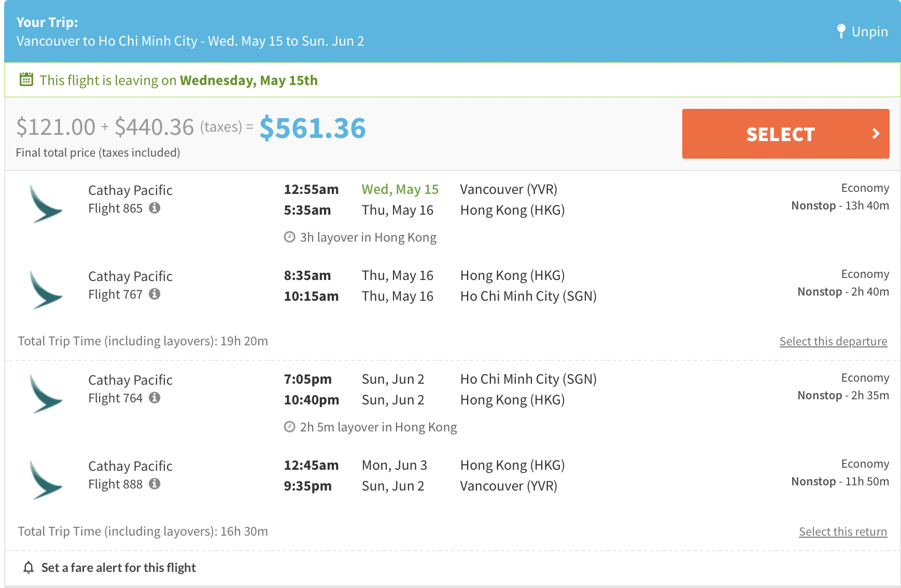Viewport: 901px width, 588px height.
Task: Click '2h 5m layover in Hong Kong' text
Action: point(378,427)
